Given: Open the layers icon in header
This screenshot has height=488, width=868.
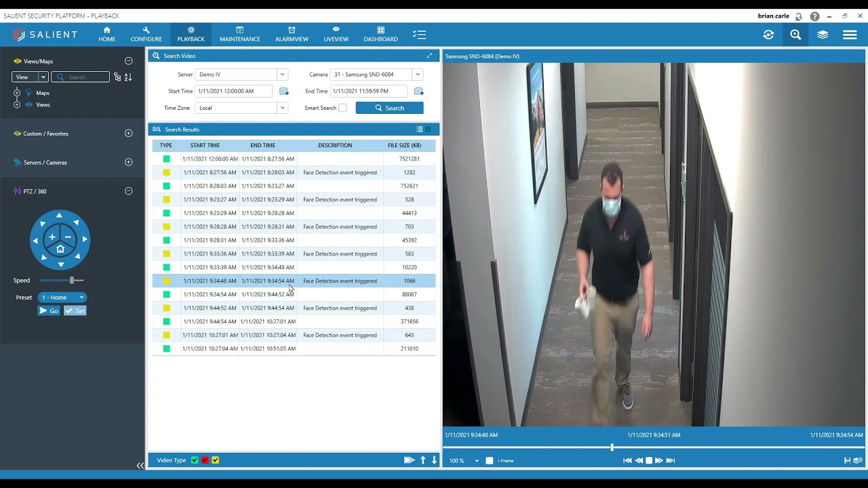Looking at the screenshot, I should [x=823, y=35].
